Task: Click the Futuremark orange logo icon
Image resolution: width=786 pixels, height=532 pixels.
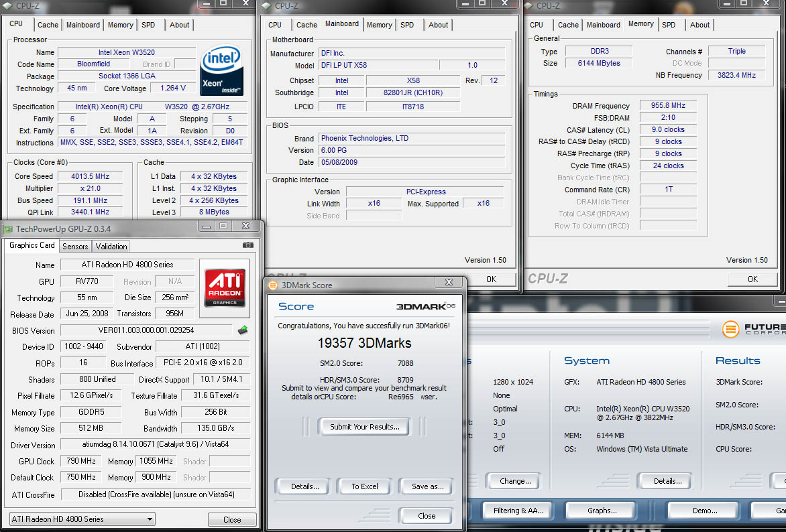Action: click(x=730, y=329)
